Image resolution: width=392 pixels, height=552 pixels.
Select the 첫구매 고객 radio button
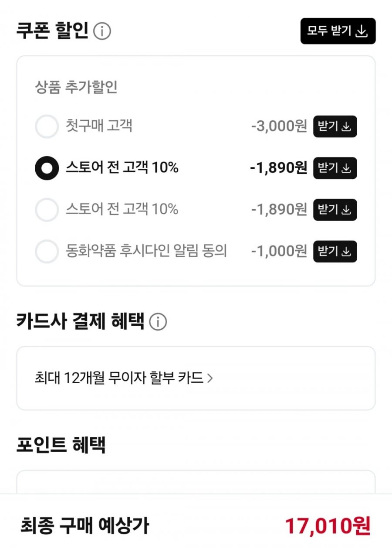(47, 126)
